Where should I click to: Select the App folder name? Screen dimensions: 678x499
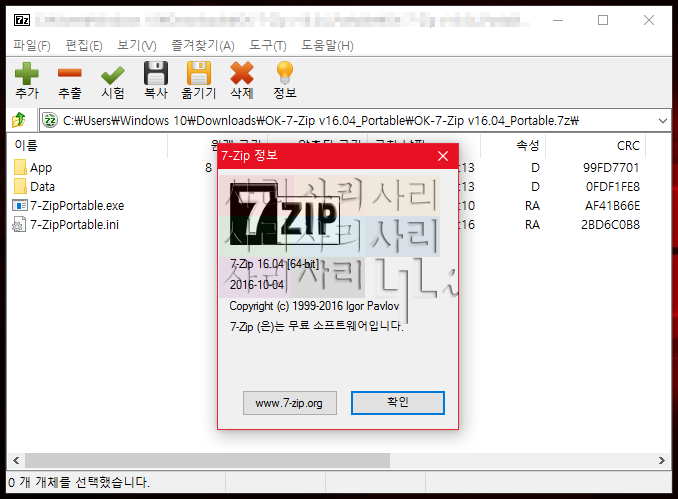[x=41, y=168]
